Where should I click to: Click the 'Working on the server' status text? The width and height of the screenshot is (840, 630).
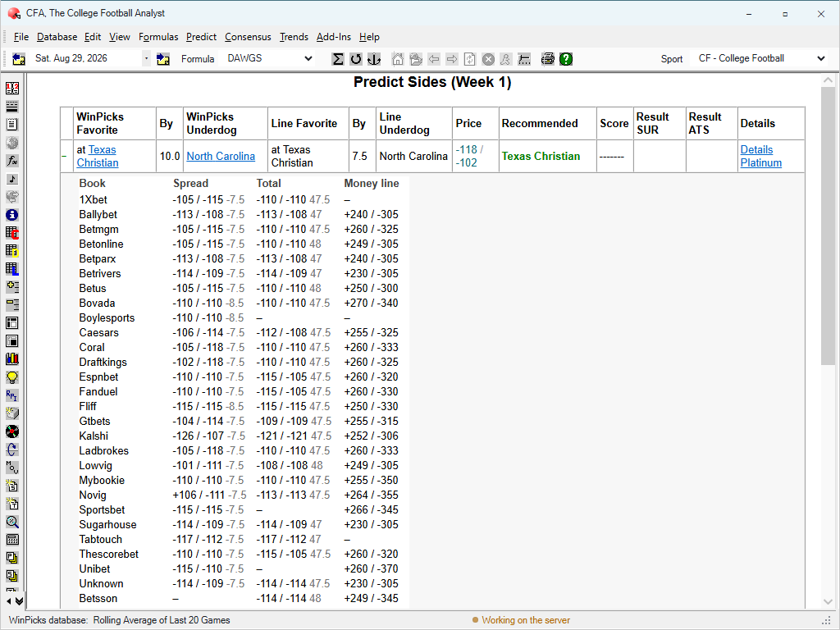pos(526,620)
